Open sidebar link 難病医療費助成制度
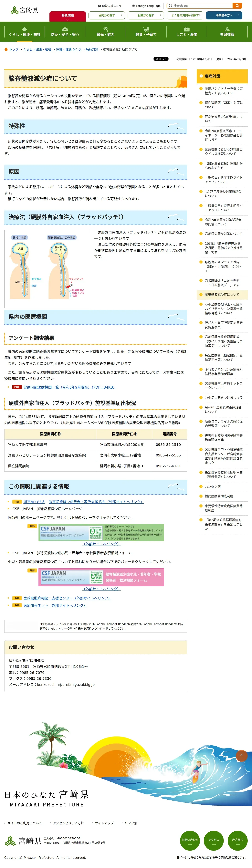The width and height of the screenshot is (252, 868). (x=219, y=496)
